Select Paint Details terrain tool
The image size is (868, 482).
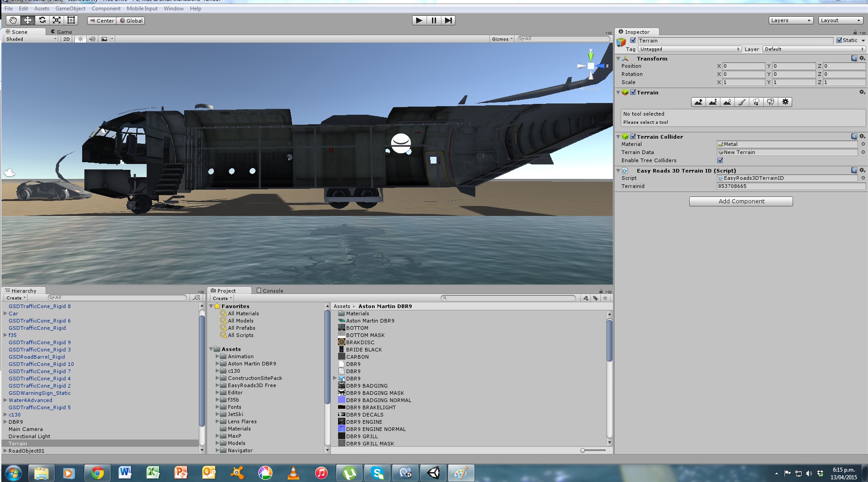click(x=771, y=102)
